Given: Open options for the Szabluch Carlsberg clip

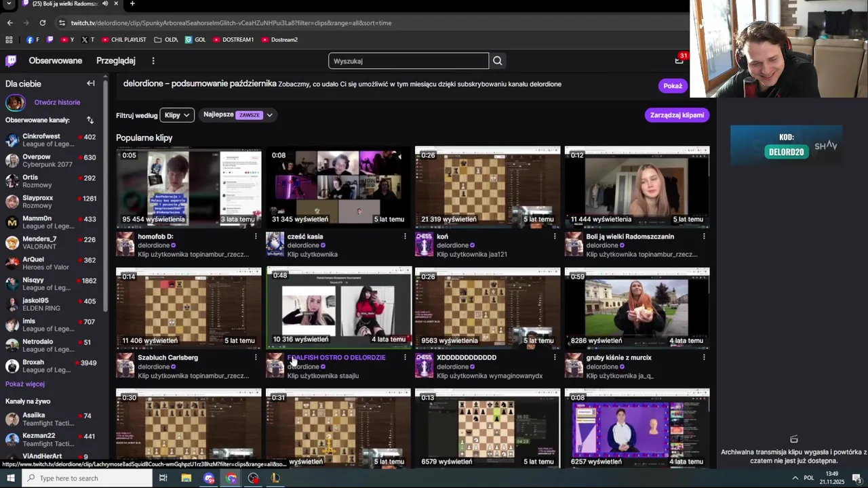Looking at the screenshot, I should pos(256,357).
